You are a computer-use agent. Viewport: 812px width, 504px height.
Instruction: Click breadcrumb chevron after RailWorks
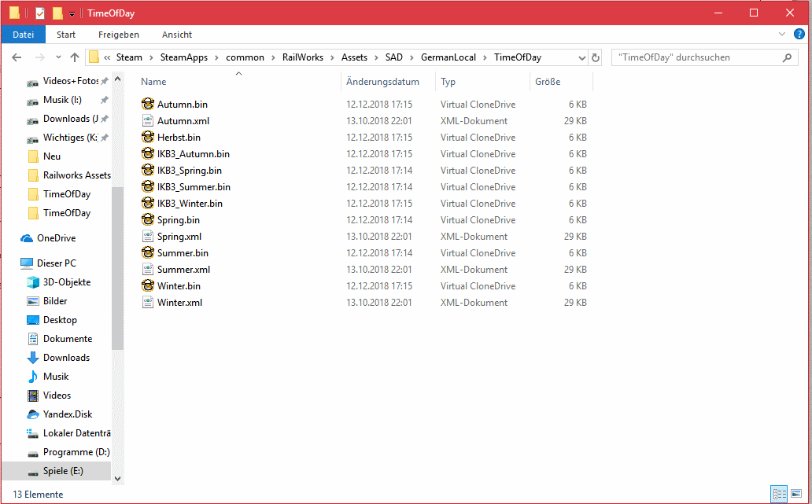point(333,57)
